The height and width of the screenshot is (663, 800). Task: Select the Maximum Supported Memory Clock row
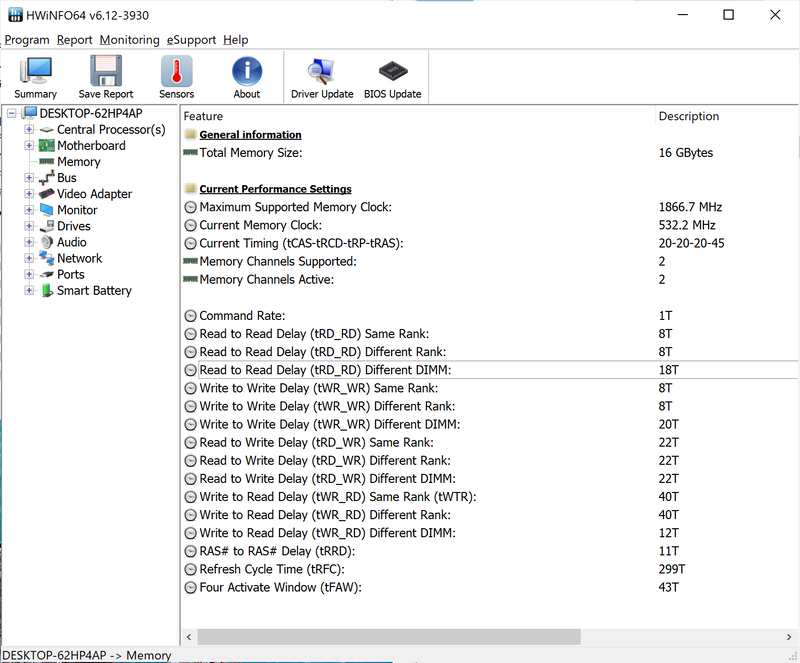(x=490, y=207)
